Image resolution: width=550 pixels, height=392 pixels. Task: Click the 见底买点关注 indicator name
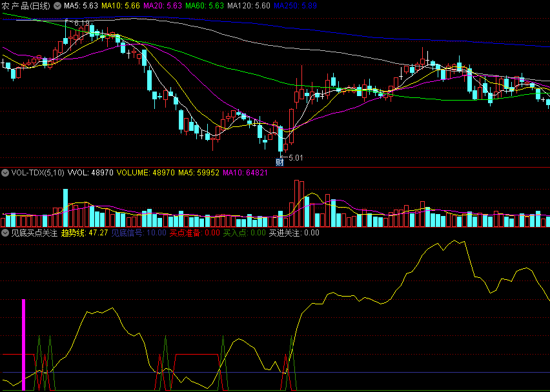pyautogui.click(x=34, y=233)
